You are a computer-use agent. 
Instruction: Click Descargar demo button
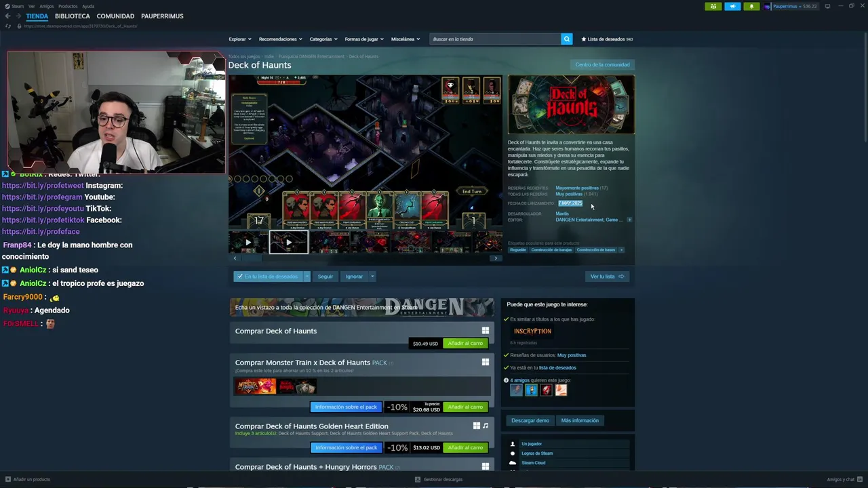530,421
